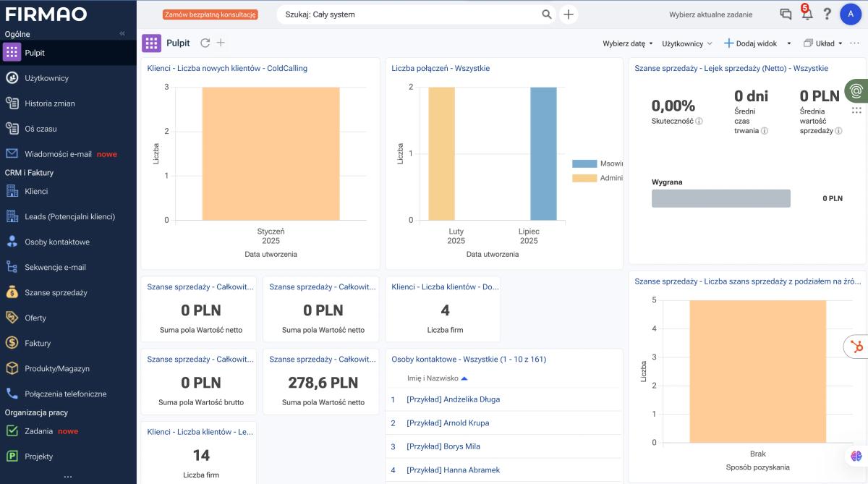The width and height of the screenshot is (868, 484).
Task: Open the green email side widget
Action: (856, 90)
